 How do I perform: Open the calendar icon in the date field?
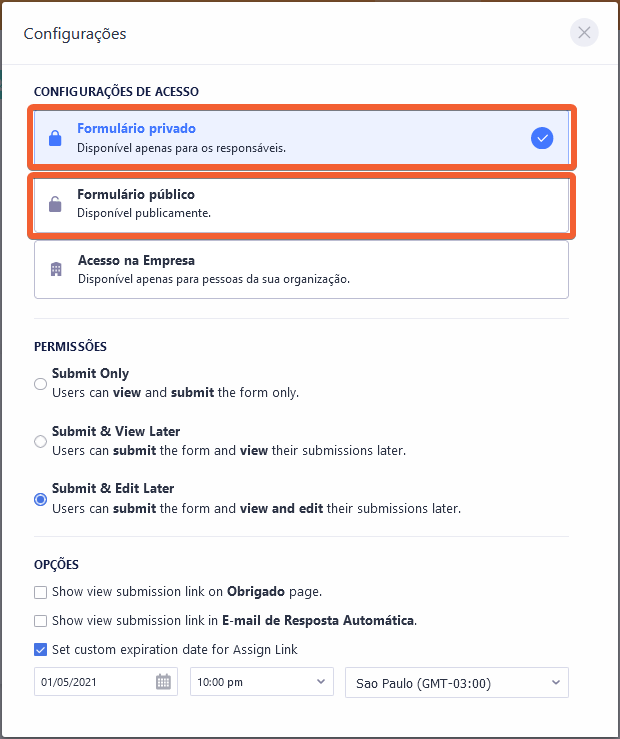point(163,682)
